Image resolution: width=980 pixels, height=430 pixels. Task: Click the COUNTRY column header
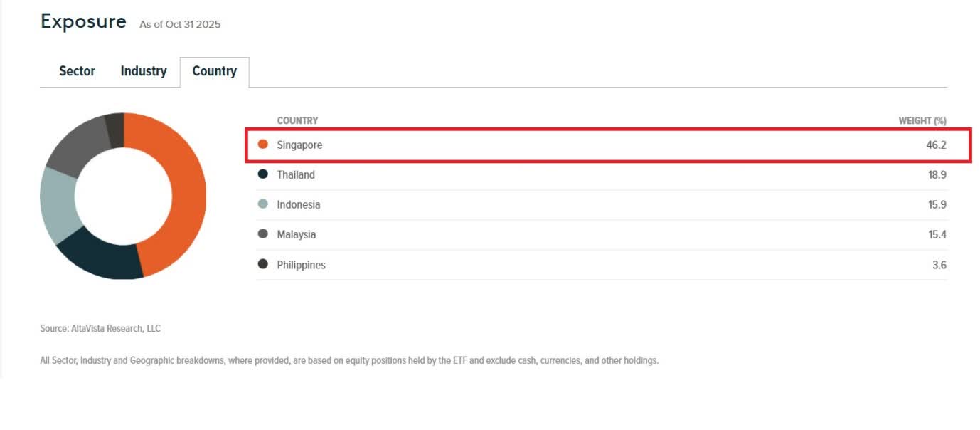[297, 120]
